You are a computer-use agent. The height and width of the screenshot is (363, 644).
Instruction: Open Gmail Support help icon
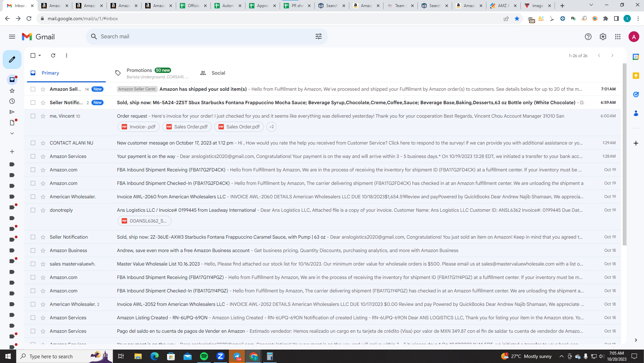click(x=588, y=37)
